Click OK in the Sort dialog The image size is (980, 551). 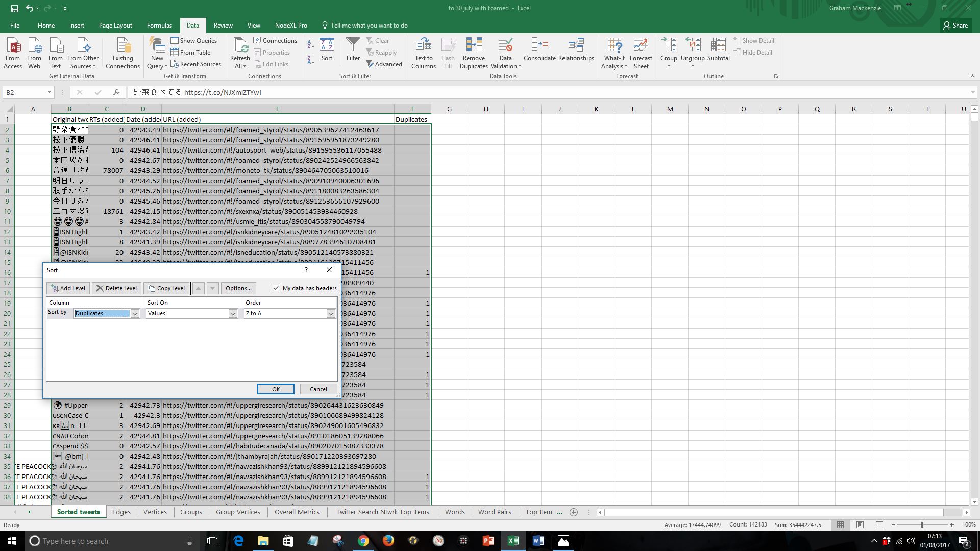(x=276, y=389)
